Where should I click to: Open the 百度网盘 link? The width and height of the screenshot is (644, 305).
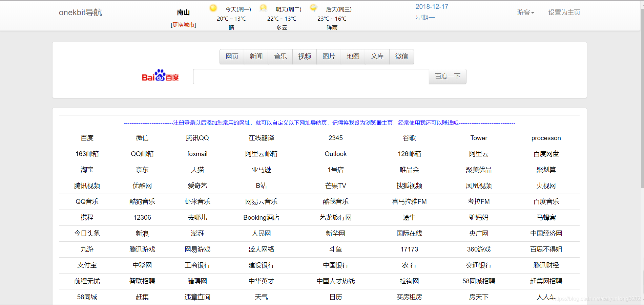coord(546,154)
